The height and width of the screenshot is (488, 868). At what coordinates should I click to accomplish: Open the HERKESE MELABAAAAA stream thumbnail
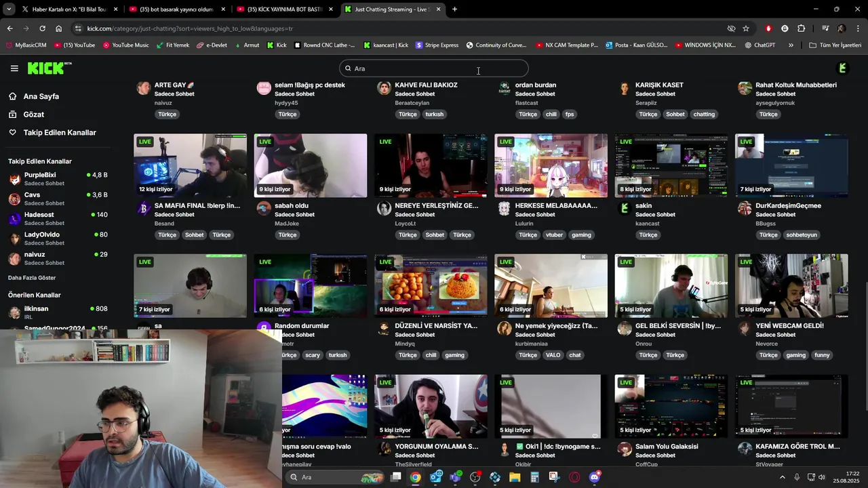tap(551, 165)
